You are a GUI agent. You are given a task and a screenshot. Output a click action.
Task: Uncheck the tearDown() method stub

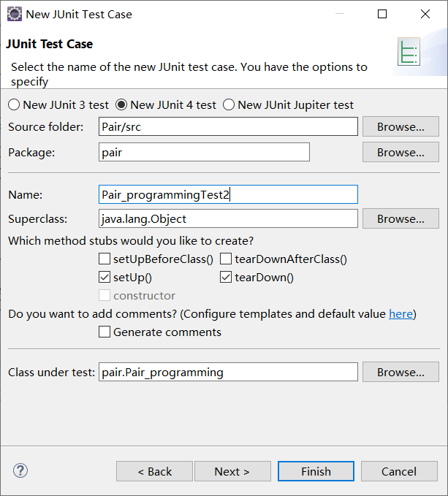coord(226,277)
